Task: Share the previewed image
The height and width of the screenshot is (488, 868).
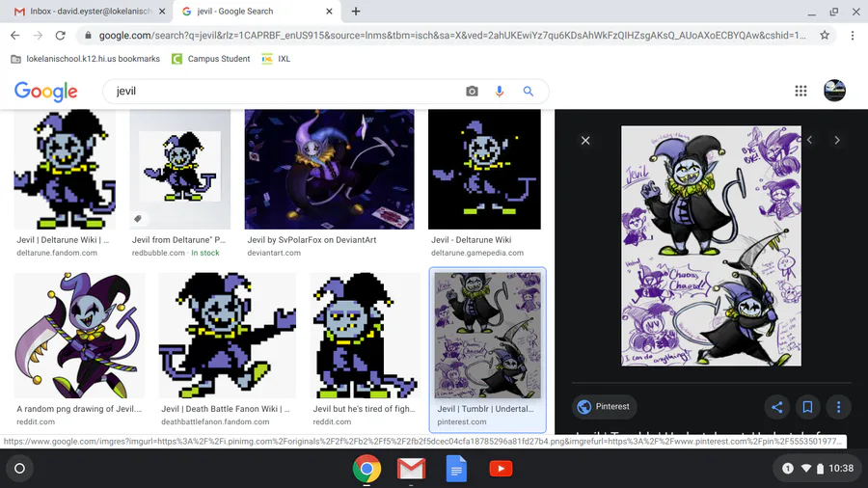Action: [777, 407]
